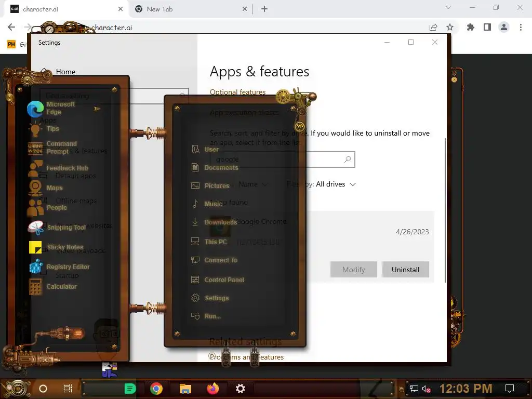Open Cortana circle on taskbar

[x=43, y=389]
